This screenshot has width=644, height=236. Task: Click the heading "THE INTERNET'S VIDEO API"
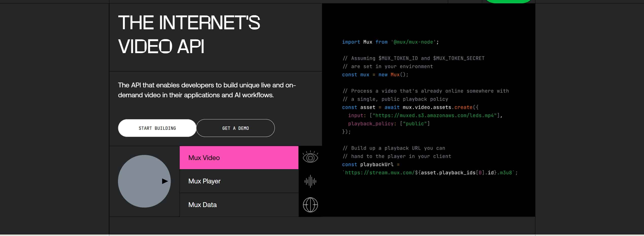pyautogui.click(x=189, y=34)
